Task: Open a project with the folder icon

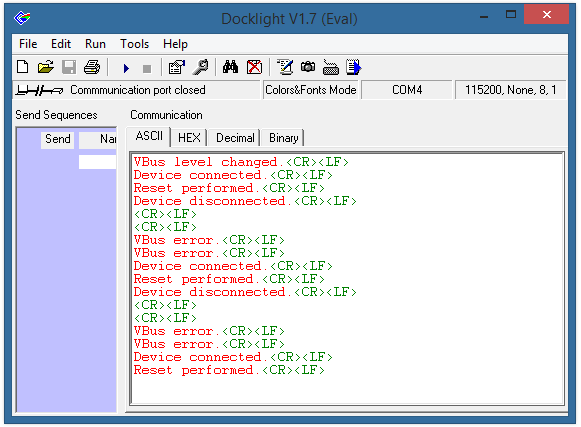Action: tap(46, 67)
